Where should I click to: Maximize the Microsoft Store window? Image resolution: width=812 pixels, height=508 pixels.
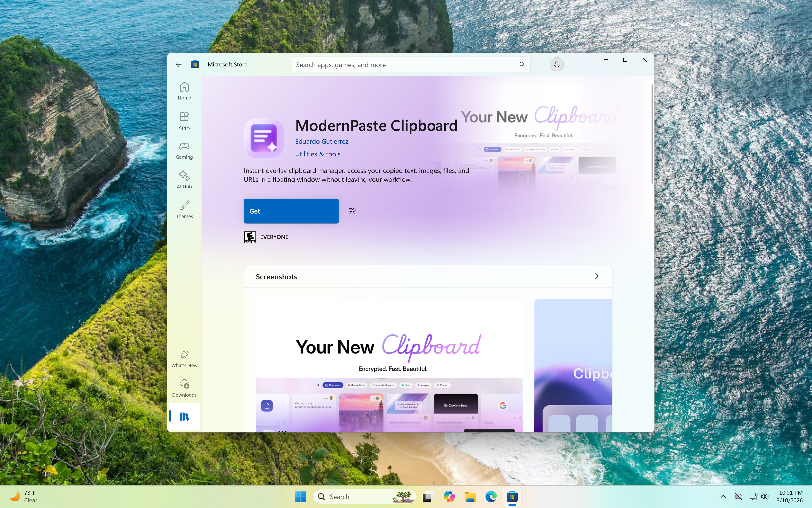[625, 60]
